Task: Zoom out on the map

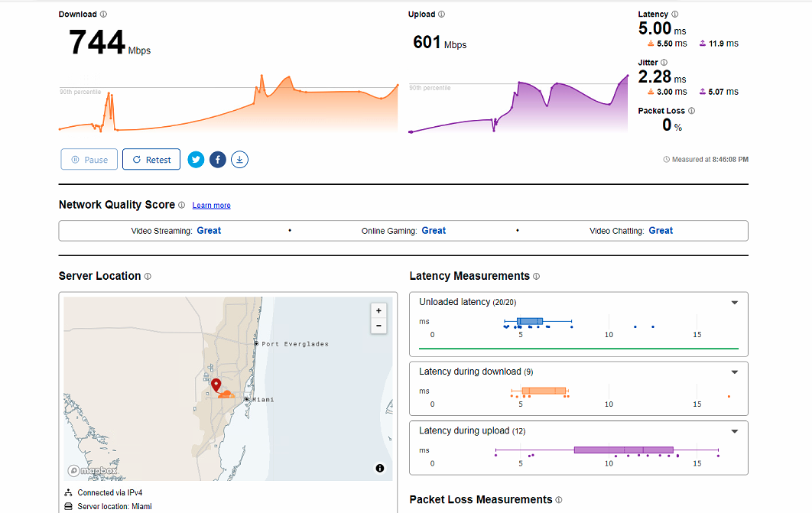Action: [x=378, y=326]
